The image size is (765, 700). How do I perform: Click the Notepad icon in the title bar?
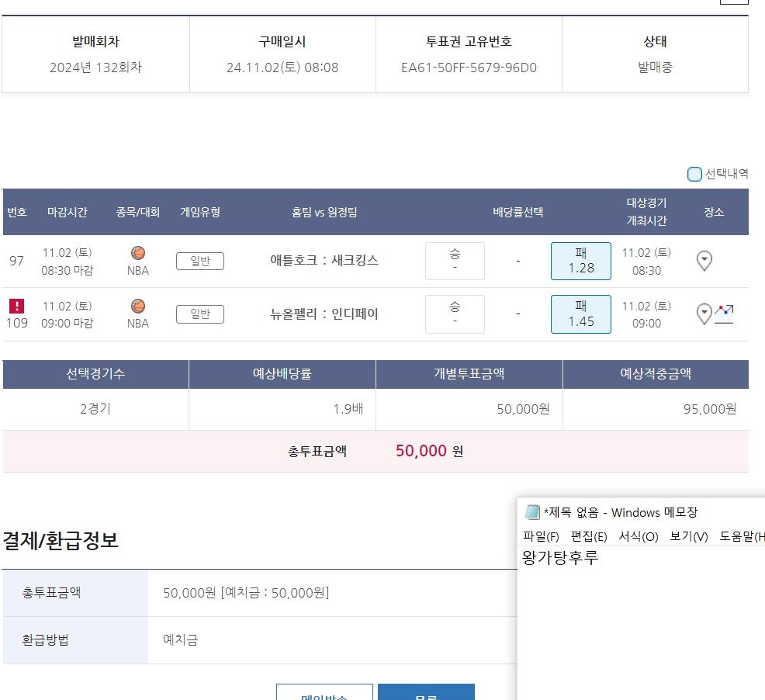click(x=532, y=512)
